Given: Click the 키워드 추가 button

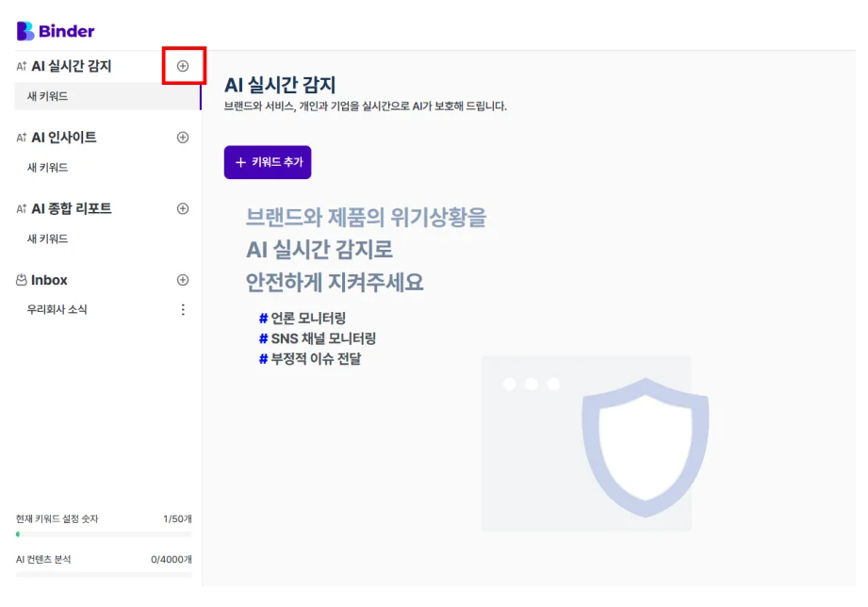Looking at the screenshot, I should pos(268,162).
